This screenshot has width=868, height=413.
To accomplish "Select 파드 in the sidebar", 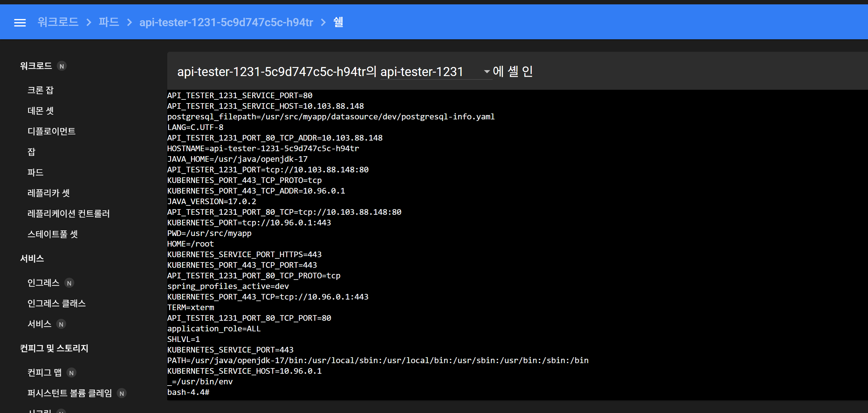I will 35,172.
